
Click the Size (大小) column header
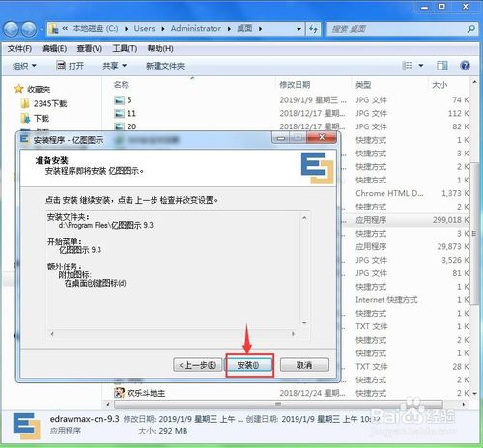[440, 85]
